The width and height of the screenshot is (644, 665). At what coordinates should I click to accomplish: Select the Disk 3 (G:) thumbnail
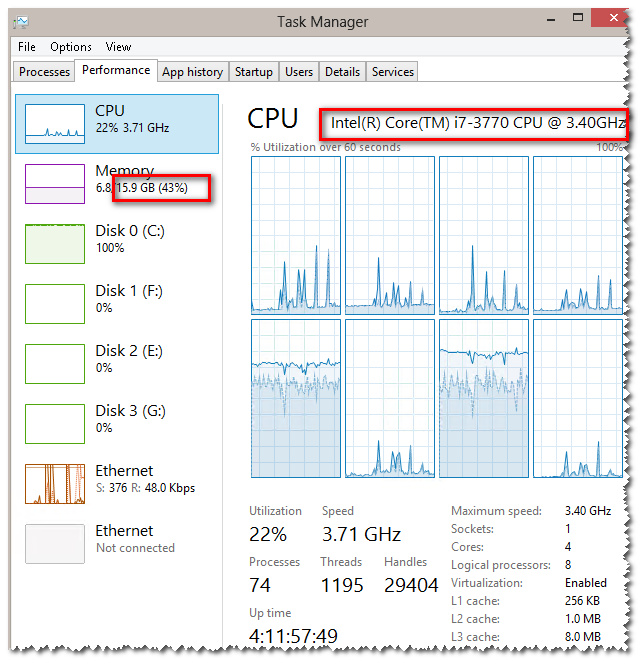55,424
